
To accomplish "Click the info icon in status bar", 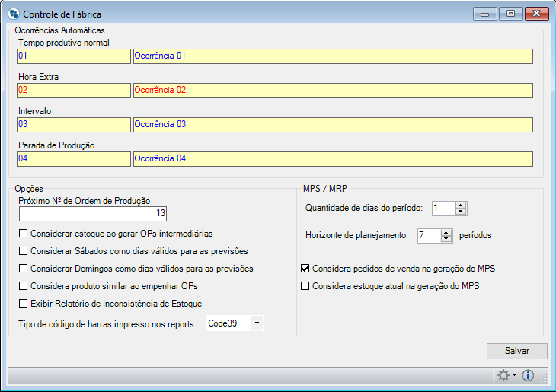I will pos(528,375).
